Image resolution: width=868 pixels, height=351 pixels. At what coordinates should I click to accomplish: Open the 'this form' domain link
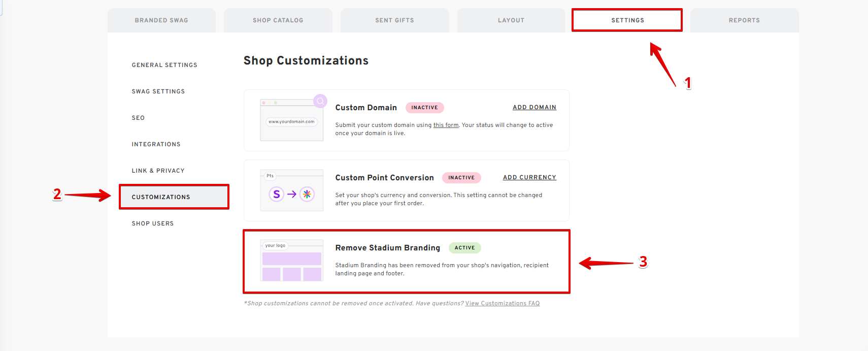tap(446, 125)
